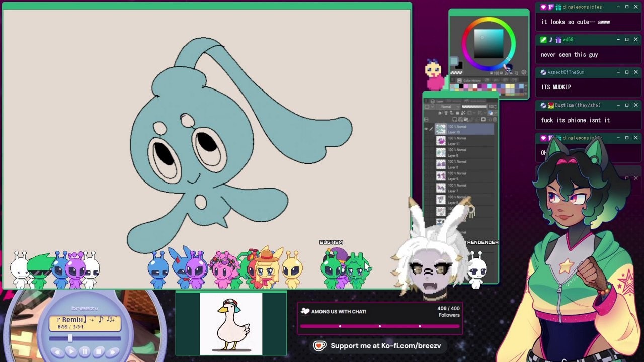The height and width of the screenshot is (362, 644).
Task: Click the 'fuck its phione isnt it' message
Action: (x=576, y=120)
